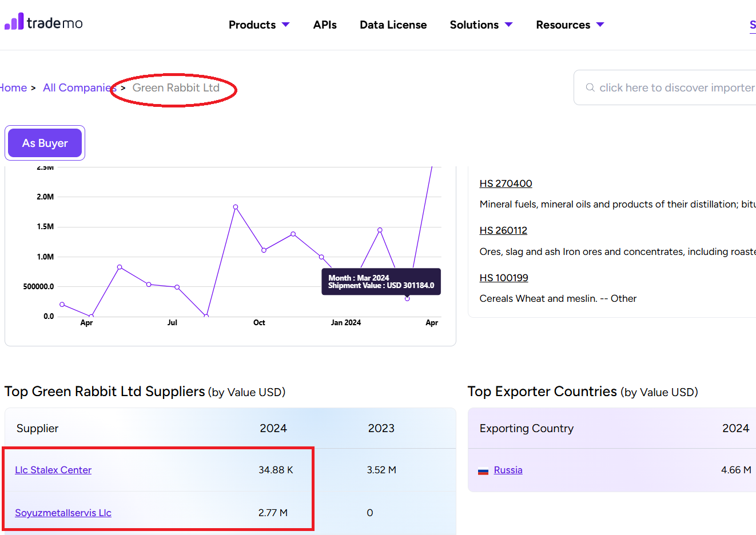Screen dimensions: 756x535
Task: Click the Jan 2024 axis label
Action: coord(346,322)
